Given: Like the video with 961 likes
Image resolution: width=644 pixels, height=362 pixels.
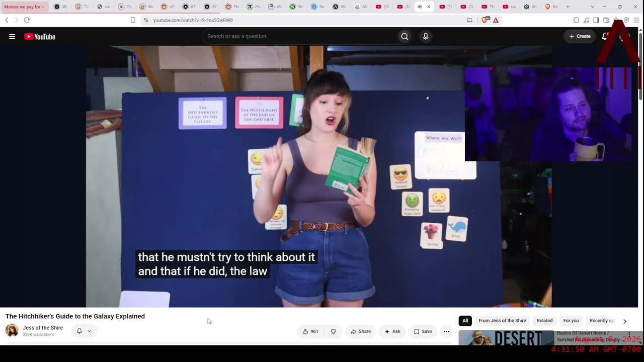Looking at the screenshot, I should [x=310, y=331].
